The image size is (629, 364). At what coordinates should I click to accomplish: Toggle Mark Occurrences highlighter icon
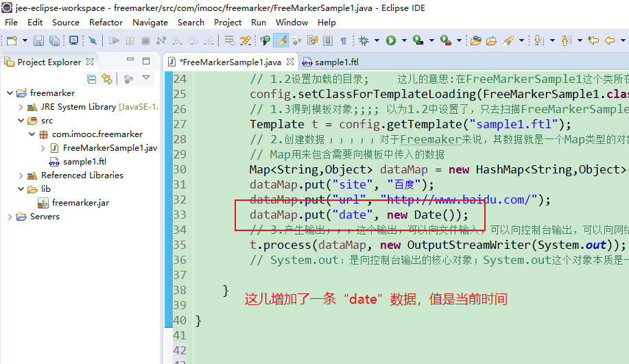point(281,40)
